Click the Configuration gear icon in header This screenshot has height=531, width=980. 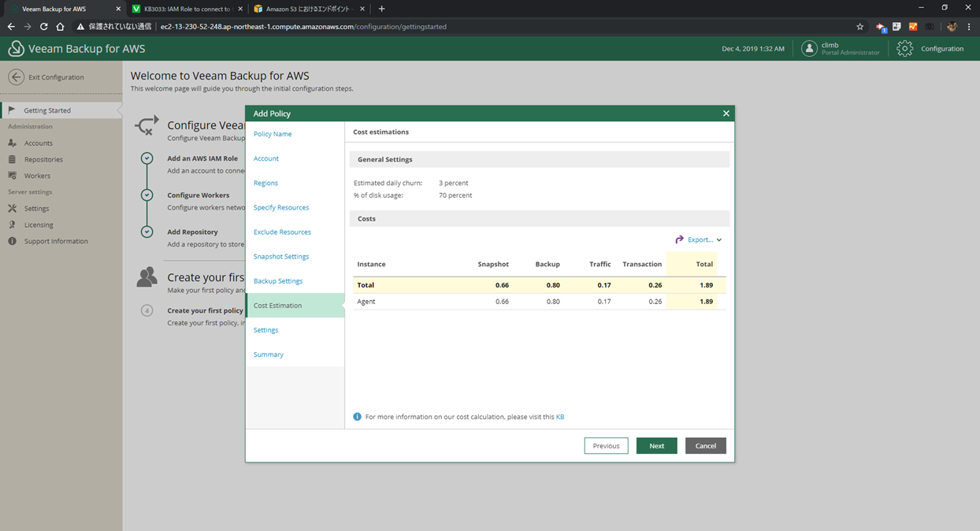905,49
